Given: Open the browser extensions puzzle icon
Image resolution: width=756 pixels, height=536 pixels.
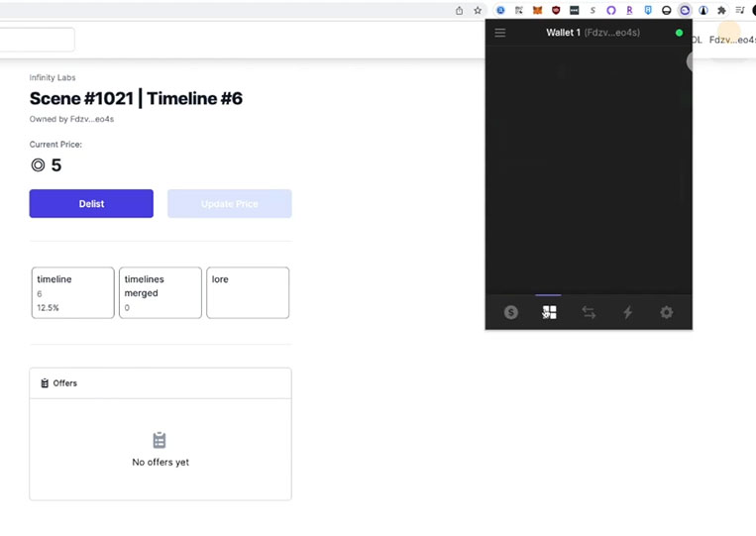Looking at the screenshot, I should pos(721,10).
